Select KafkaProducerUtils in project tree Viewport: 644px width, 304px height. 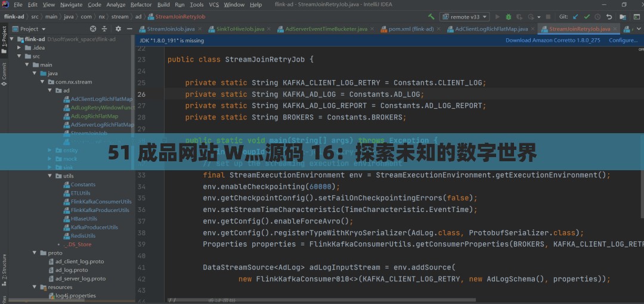pos(94,227)
